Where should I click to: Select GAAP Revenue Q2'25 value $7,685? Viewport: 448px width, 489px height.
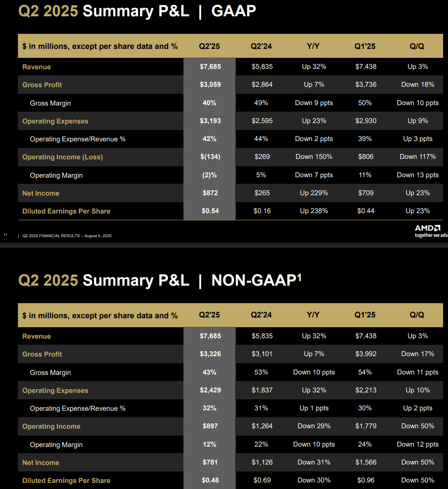pos(210,66)
